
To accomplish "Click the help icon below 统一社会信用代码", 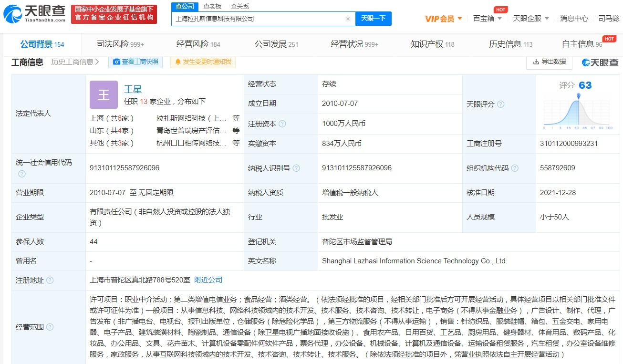I will pos(22,174).
